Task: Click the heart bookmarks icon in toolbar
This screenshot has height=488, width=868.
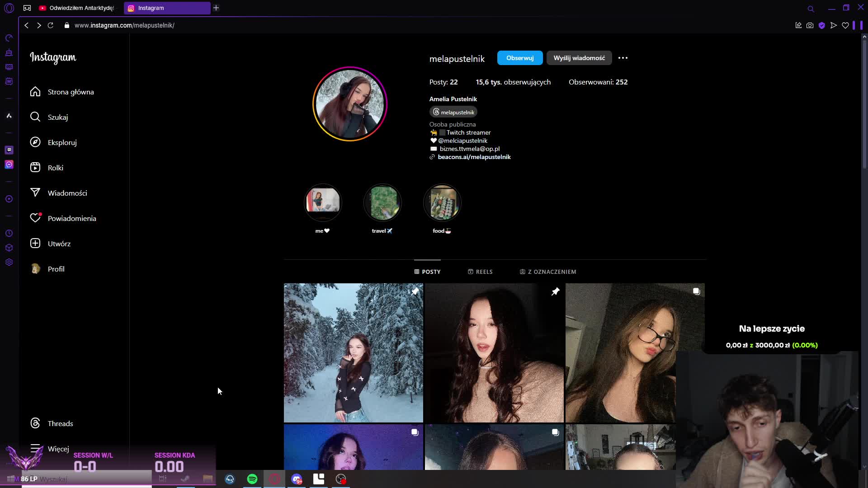Action: tap(845, 25)
